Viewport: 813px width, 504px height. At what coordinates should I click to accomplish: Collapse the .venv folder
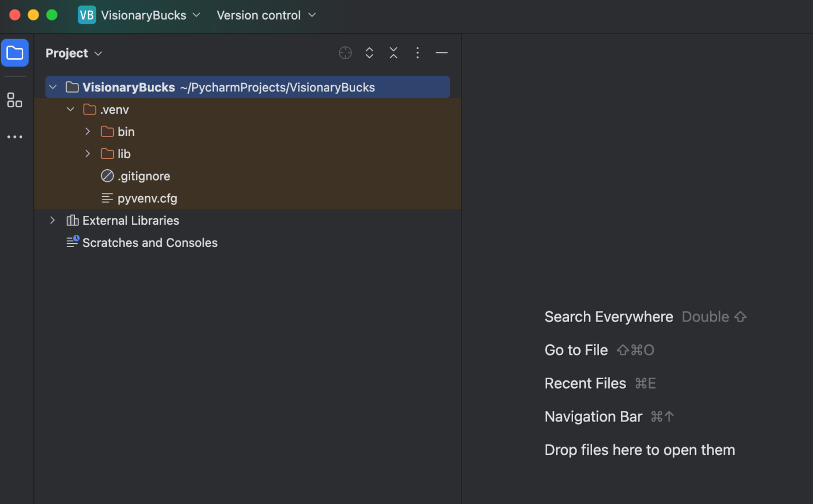70,109
